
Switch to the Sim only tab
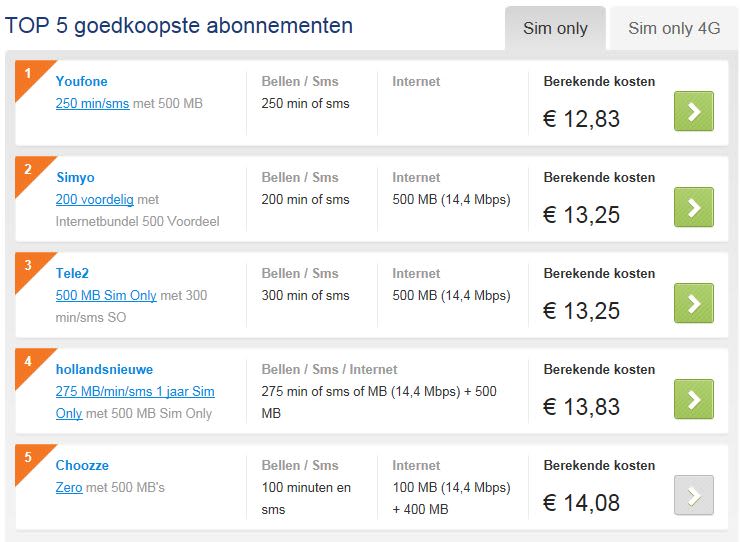pyautogui.click(x=555, y=28)
